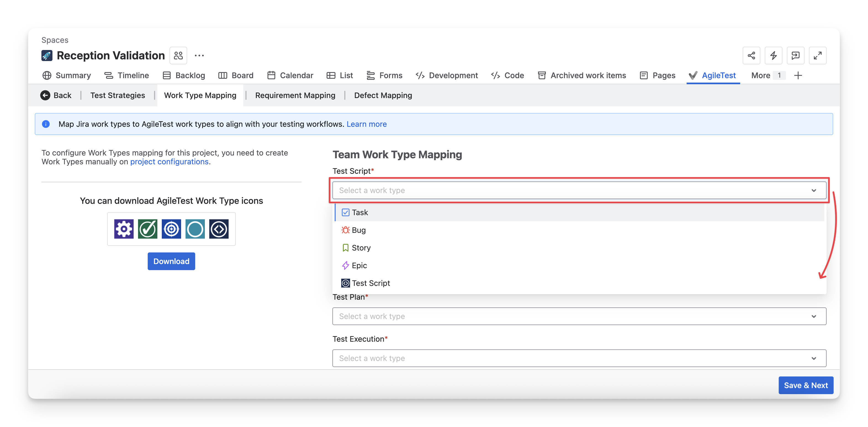The height and width of the screenshot is (427, 868).
Task: Open the three-dots project actions menu
Action: pyautogui.click(x=199, y=55)
